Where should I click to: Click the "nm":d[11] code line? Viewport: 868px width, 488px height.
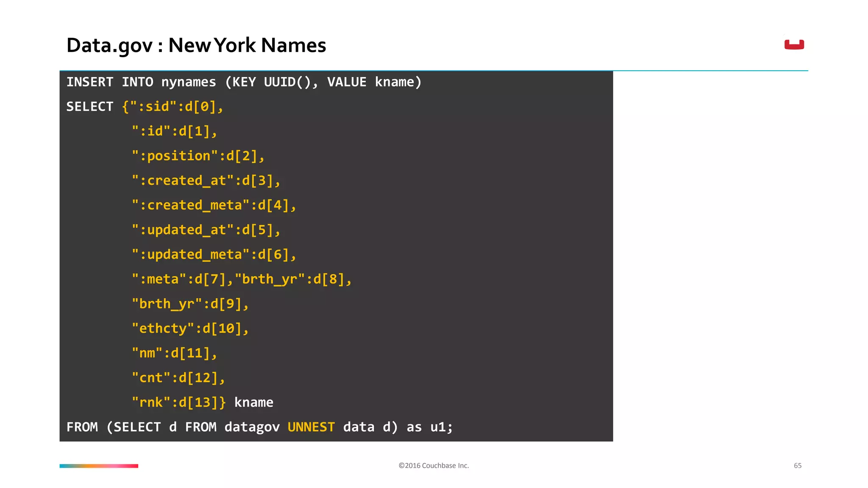pyautogui.click(x=174, y=353)
